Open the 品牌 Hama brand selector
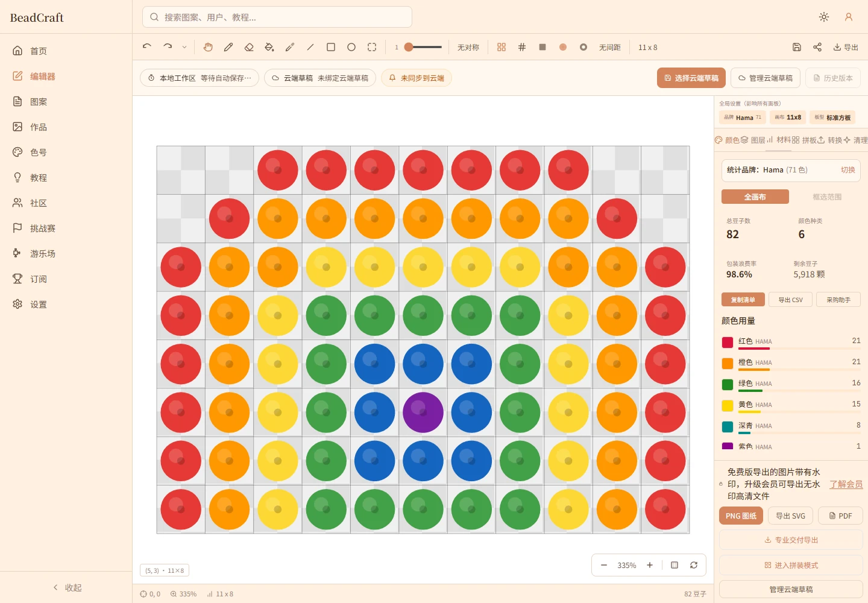The width and height of the screenshot is (868, 603). [x=743, y=118]
